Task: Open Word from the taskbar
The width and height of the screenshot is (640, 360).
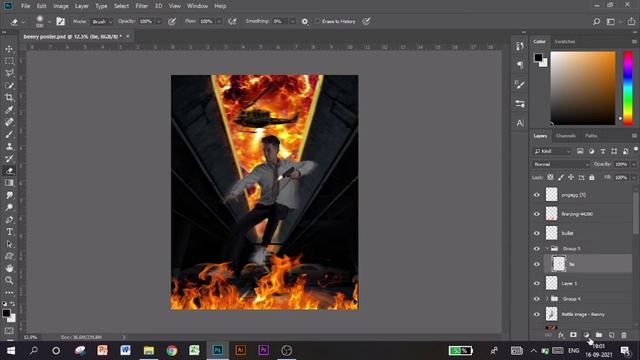Action: coord(125,350)
